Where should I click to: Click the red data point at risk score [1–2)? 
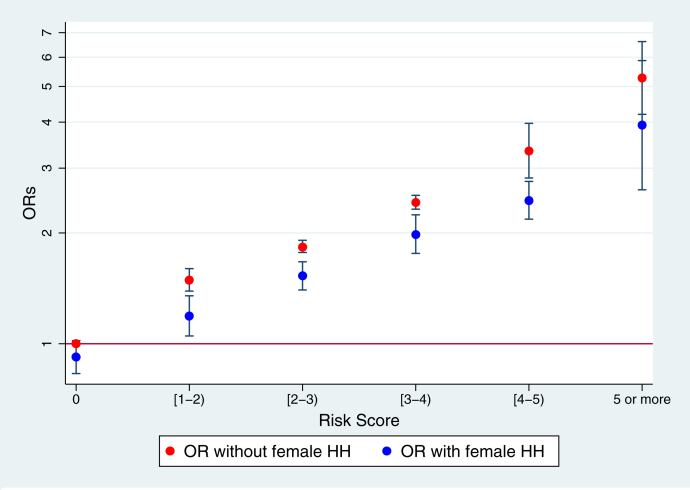pyautogui.click(x=189, y=281)
